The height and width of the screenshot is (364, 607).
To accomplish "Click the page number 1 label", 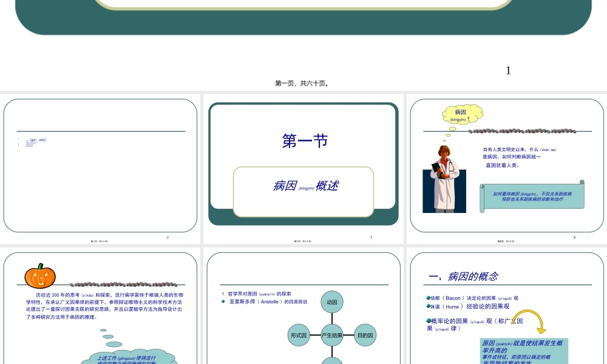I will 507,70.
